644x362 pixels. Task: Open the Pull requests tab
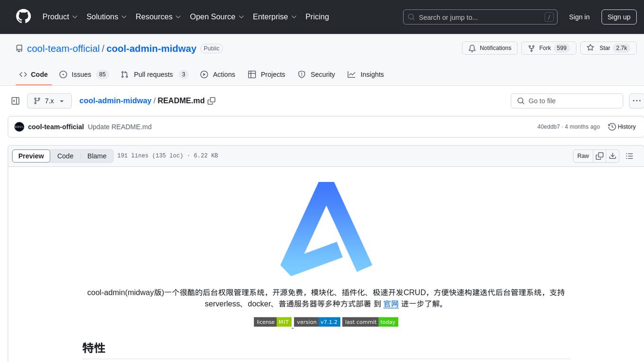154,74
